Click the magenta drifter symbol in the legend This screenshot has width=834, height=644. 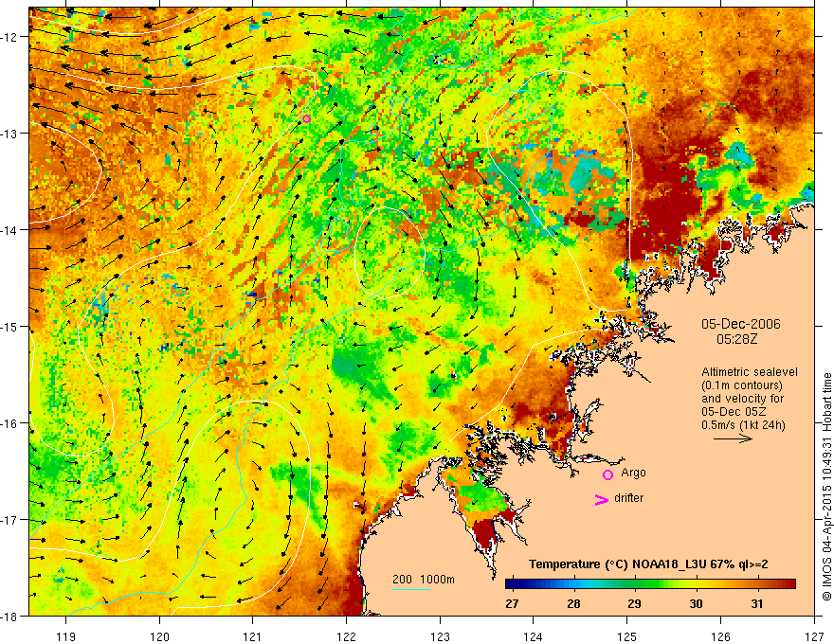[x=601, y=500]
